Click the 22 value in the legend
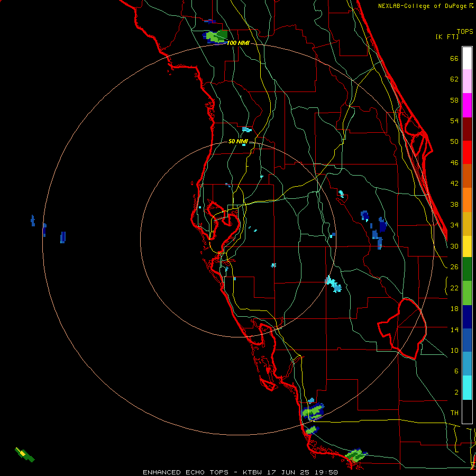Viewport: 476px width, 476px height. click(454, 288)
